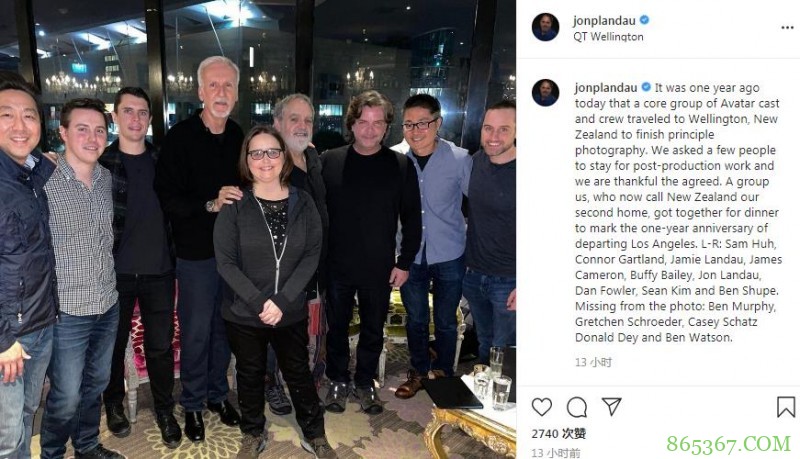View the 2740 likes count

point(559,434)
